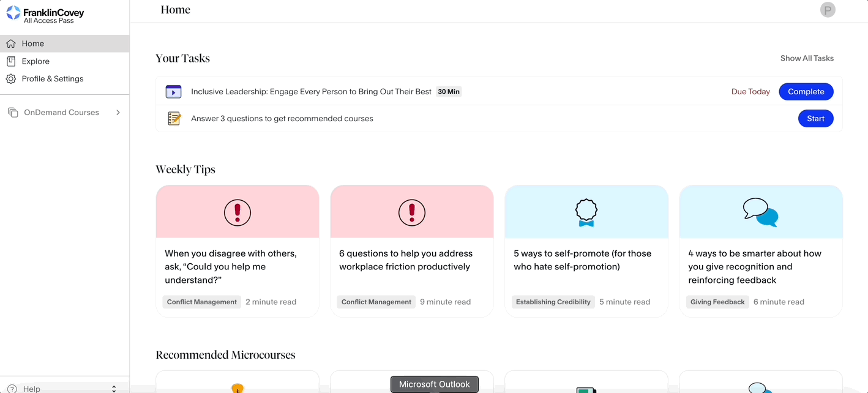This screenshot has width=868, height=393.
Task: Click the Complete button for the due task
Action: point(806,91)
